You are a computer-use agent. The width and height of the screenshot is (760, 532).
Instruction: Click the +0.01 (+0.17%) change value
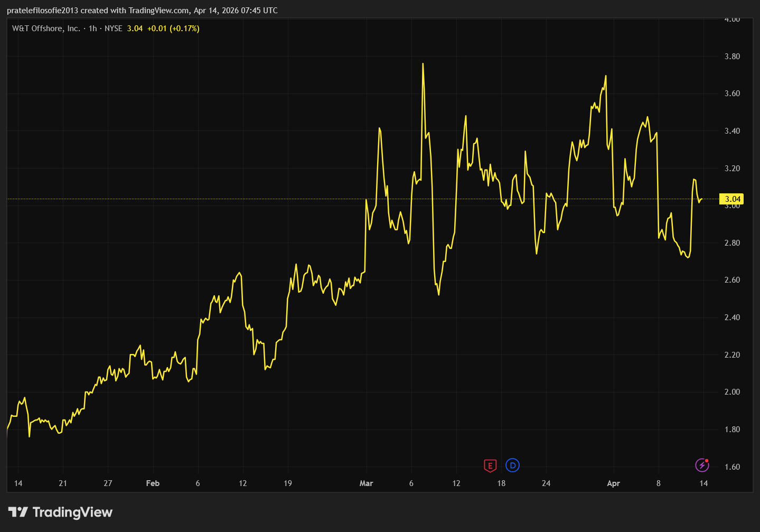173,29
